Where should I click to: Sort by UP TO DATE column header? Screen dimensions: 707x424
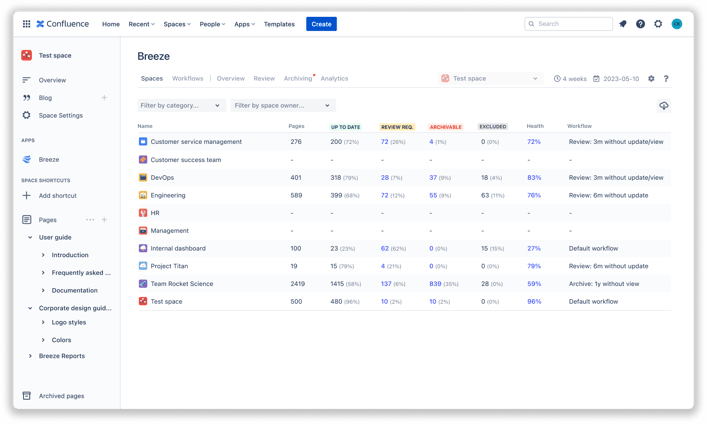pos(345,127)
